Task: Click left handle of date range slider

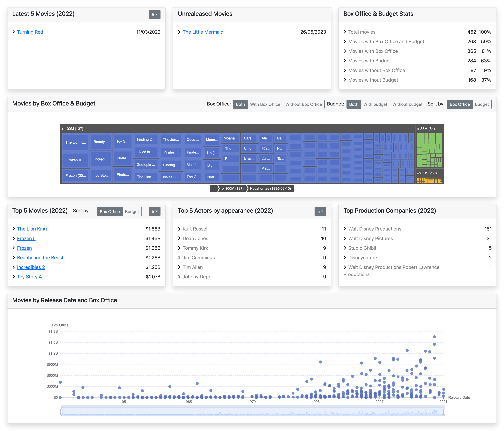Action: pos(61,412)
